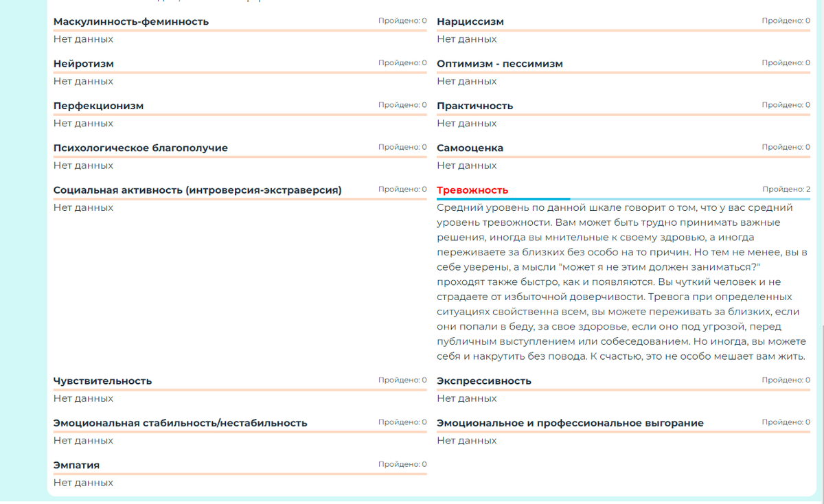Click the 'Пройдено: 0' counter for Самооценка
This screenshot has height=504, width=824.
(x=786, y=147)
